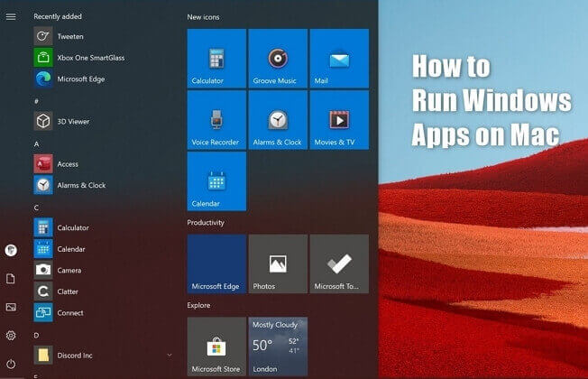This screenshot has height=379, width=588.
Task: Expand the Discord Inc folder
Action: coord(170,355)
